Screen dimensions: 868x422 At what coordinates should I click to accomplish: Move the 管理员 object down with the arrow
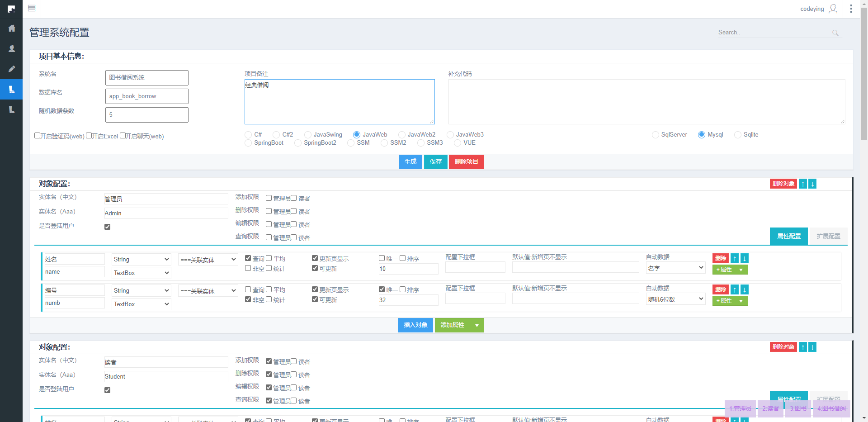pos(812,184)
